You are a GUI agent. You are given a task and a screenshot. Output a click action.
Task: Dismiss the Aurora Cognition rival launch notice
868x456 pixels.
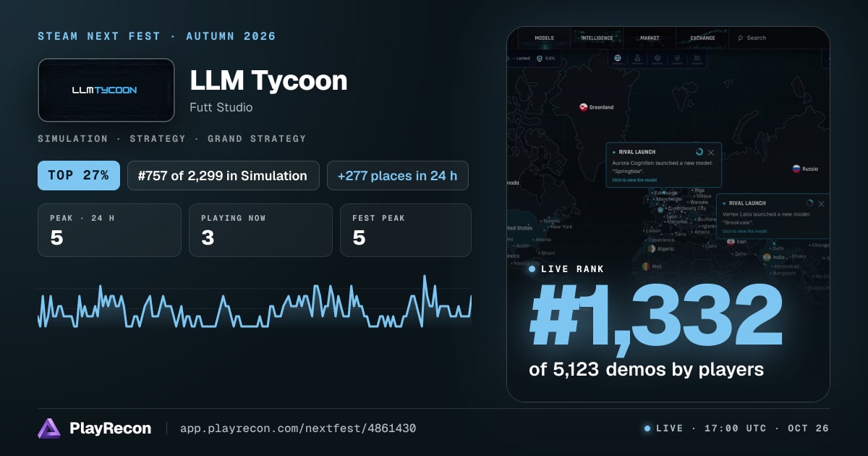pos(711,153)
